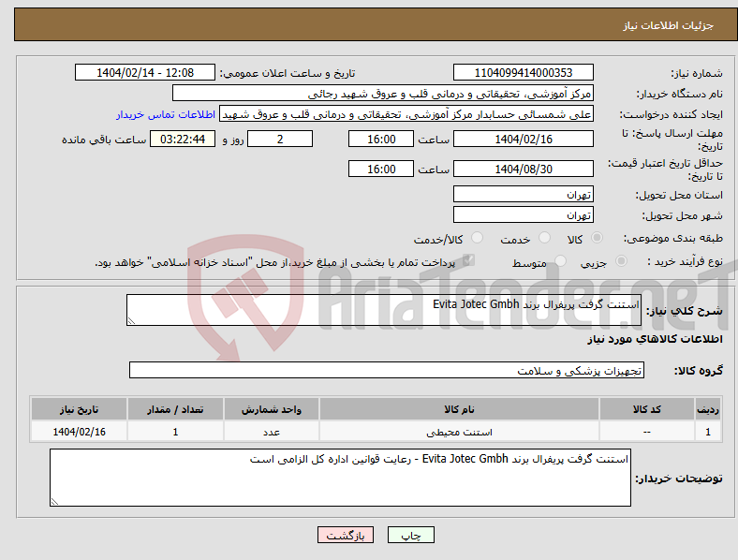Select the کالا/خدمت radio button

478,238
